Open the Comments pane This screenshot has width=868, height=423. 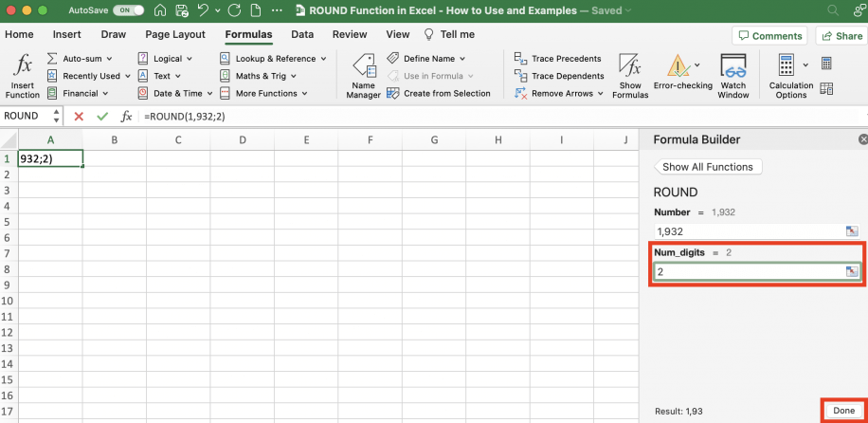[x=770, y=36]
